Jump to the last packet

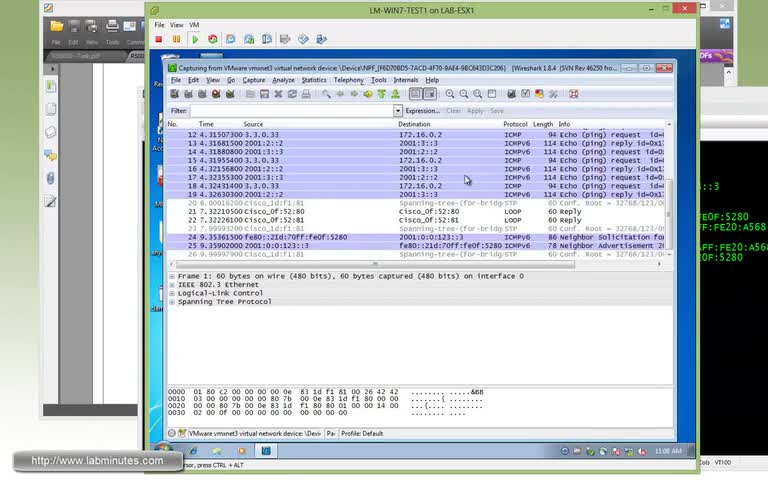[x=395, y=94]
